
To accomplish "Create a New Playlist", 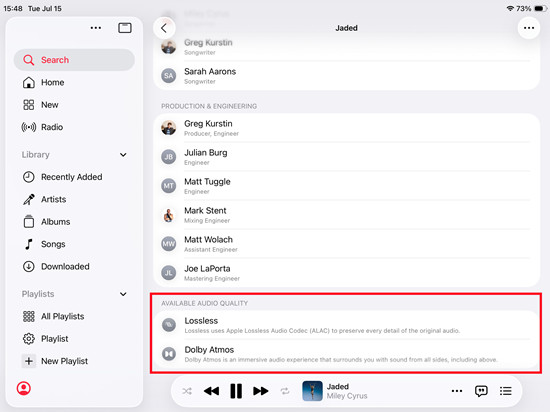I will [x=74, y=361].
